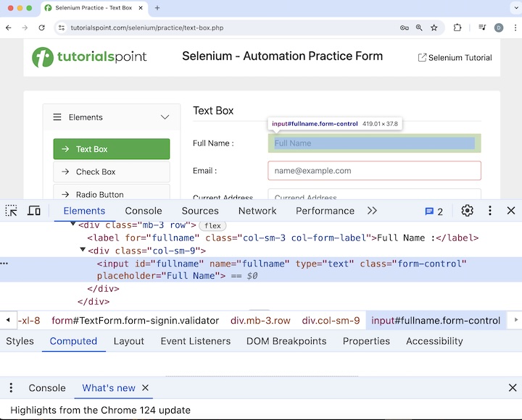Viewport: 522px width, 420px height.
Task: Select div.mb-3.row in the breadcrumb trail
Action: coord(260,320)
